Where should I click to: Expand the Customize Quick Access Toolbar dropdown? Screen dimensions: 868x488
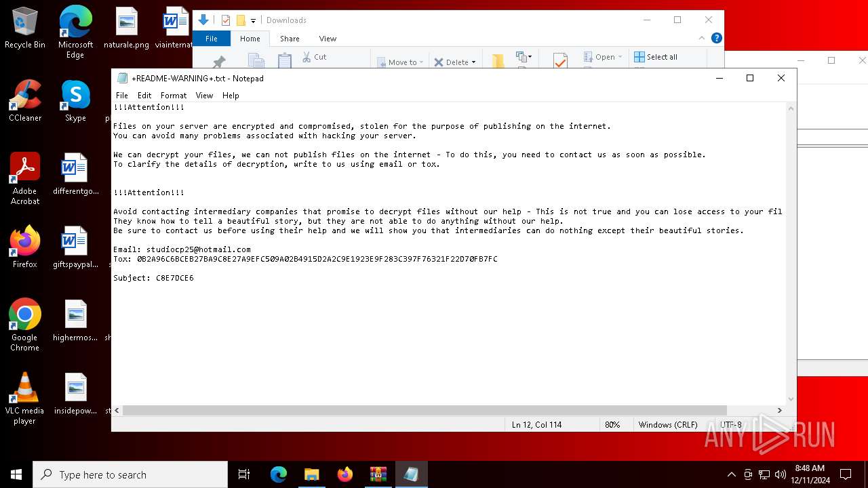[x=253, y=20]
